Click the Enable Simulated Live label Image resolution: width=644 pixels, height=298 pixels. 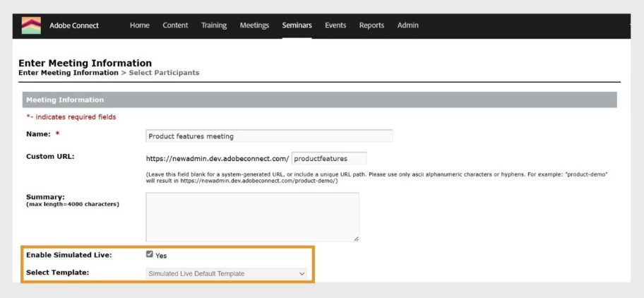[69, 255]
